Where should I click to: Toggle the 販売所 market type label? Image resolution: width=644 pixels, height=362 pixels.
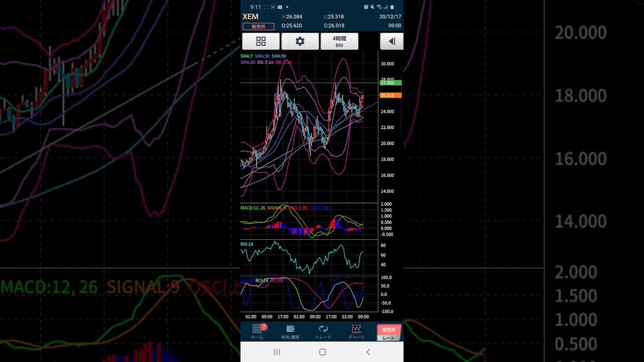point(258,26)
